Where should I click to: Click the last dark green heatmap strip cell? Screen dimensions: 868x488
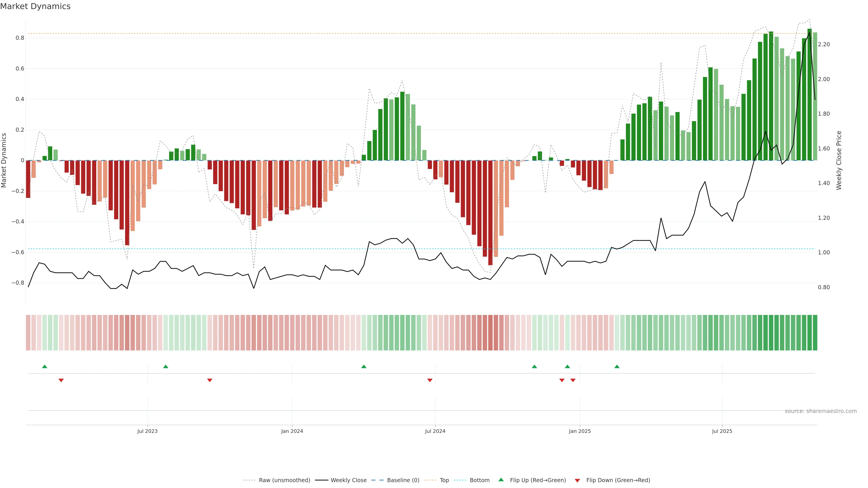[x=815, y=332]
